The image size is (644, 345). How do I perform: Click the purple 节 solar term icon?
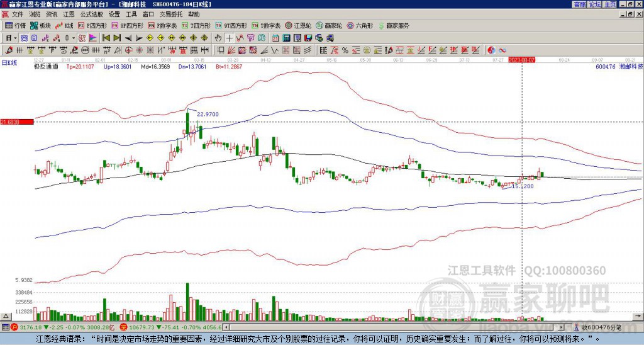coord(250,38)
